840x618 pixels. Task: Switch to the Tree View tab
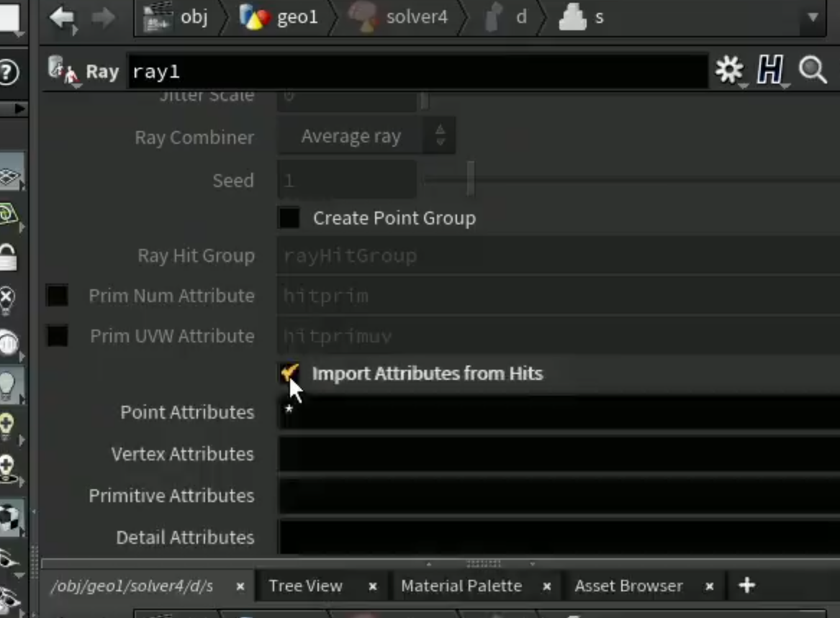click(305, 586)
